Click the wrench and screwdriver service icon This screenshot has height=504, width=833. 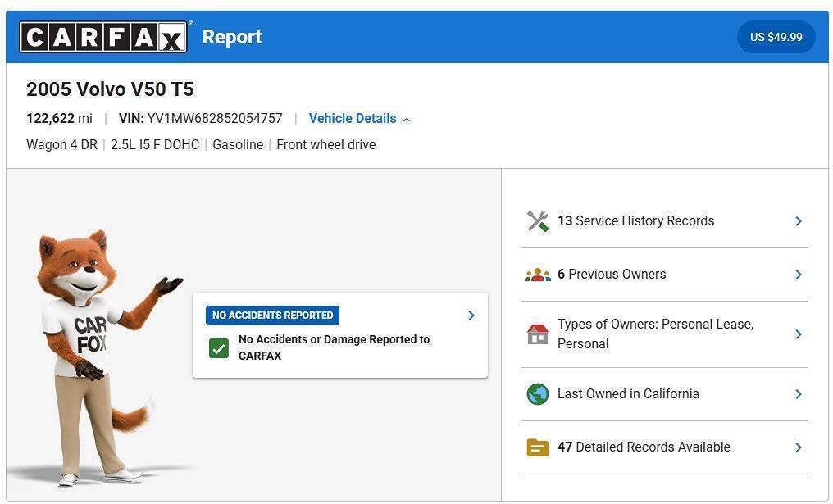[538, 221]
